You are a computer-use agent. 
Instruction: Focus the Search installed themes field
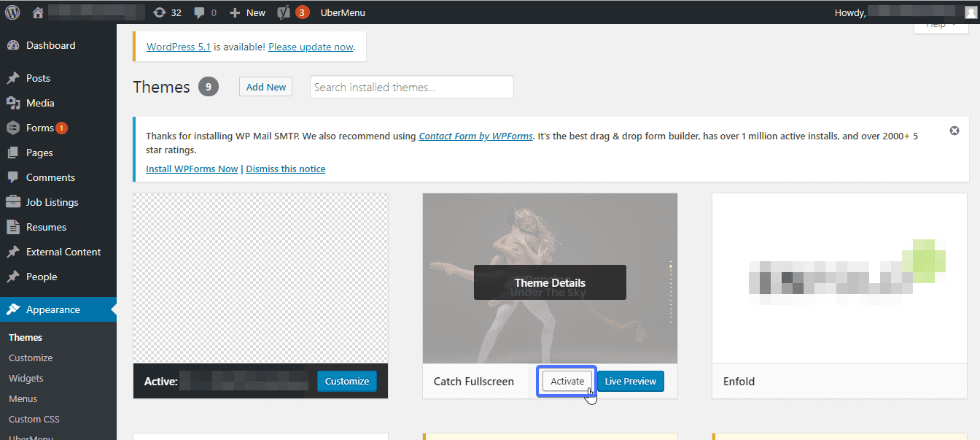412,87
